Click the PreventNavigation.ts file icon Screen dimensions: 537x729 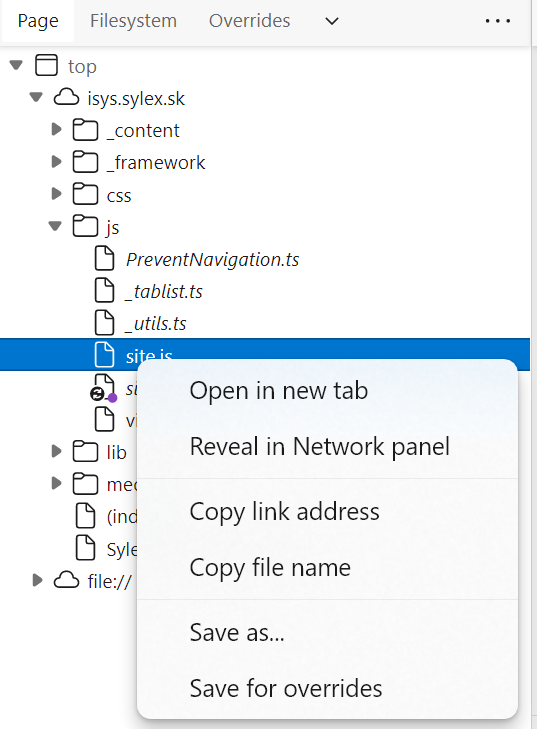105,258
